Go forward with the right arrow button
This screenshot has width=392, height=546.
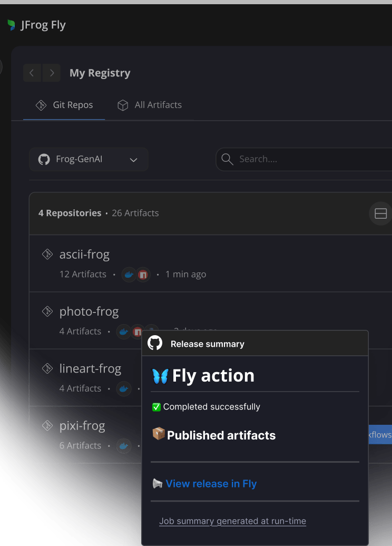coord(52,73)
